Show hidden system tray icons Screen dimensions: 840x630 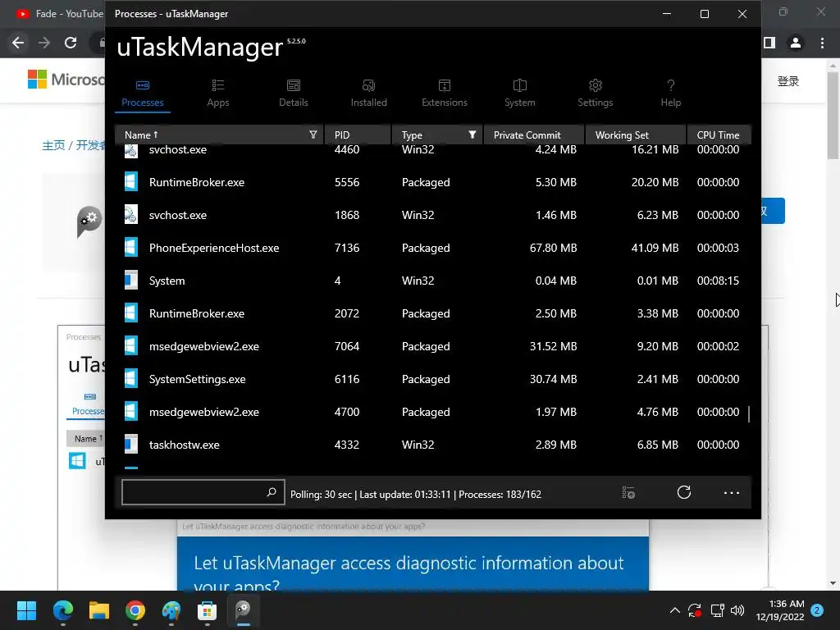(675, 610)
